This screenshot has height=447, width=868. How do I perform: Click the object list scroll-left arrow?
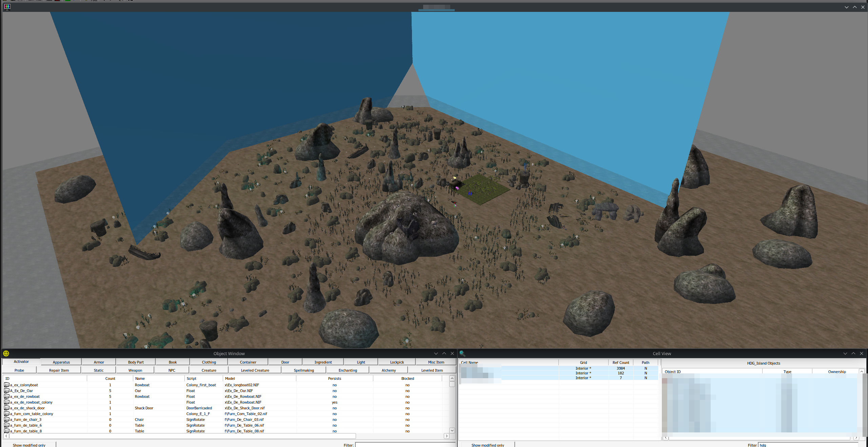coord(6,436)
